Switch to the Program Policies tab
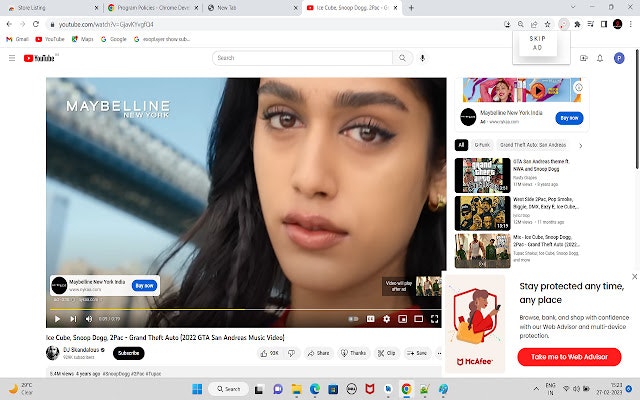The image size is (640, 400). (x=151, y=8)
